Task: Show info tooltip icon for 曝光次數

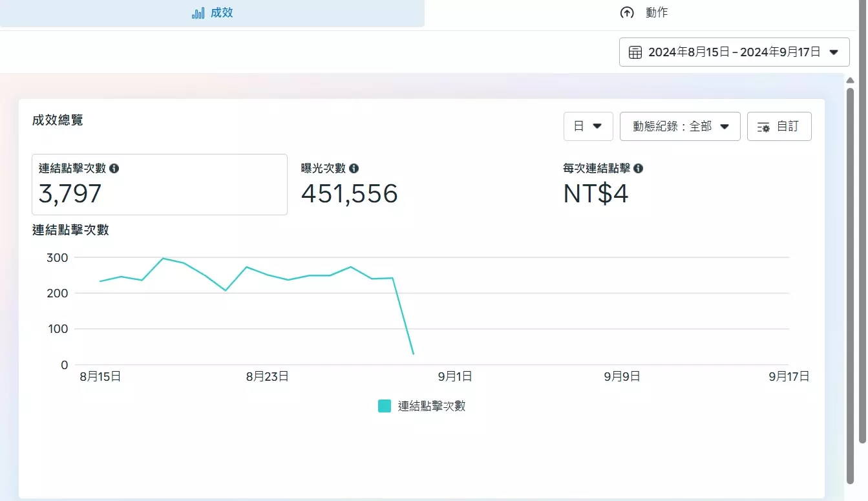Action: pos(354,168)
